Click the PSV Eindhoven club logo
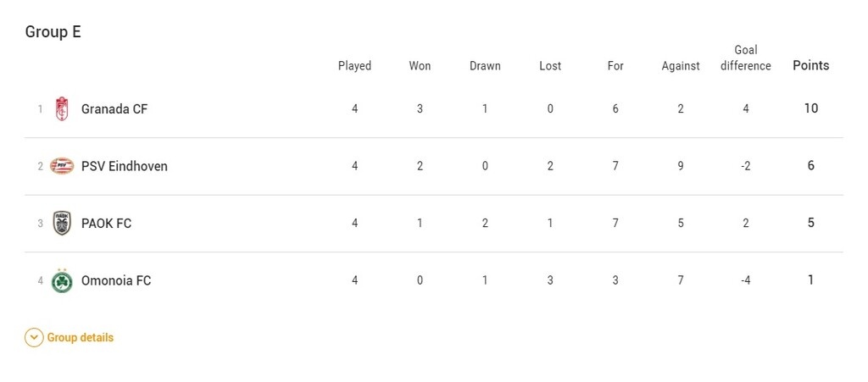Viewport: 868px width, 382px height. point(62,166)
